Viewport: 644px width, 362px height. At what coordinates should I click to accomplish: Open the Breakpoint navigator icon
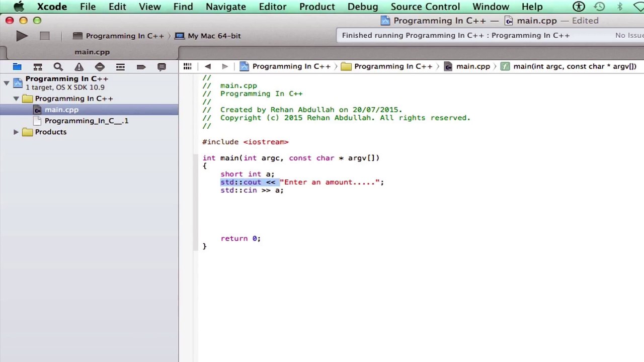[x=141, y=66]
